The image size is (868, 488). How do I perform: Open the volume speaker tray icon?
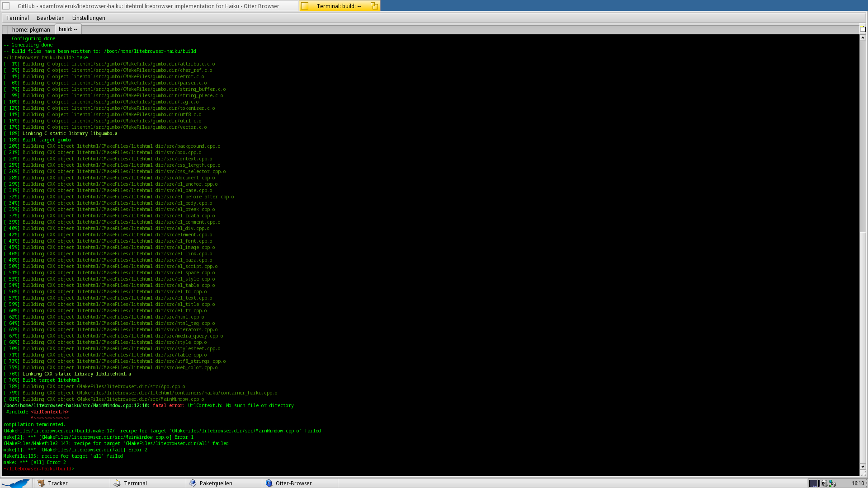(x=824, y=483)
